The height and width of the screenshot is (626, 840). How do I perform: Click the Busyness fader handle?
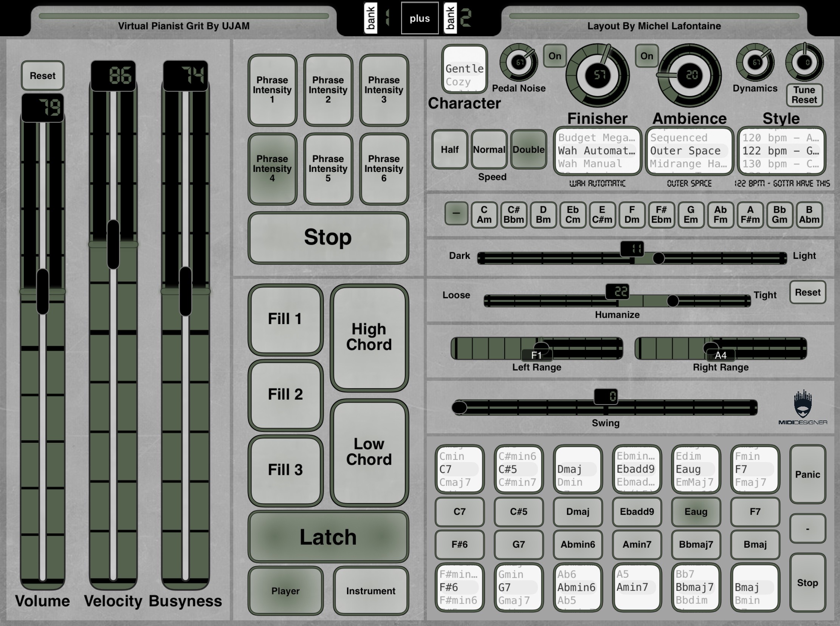186,291
